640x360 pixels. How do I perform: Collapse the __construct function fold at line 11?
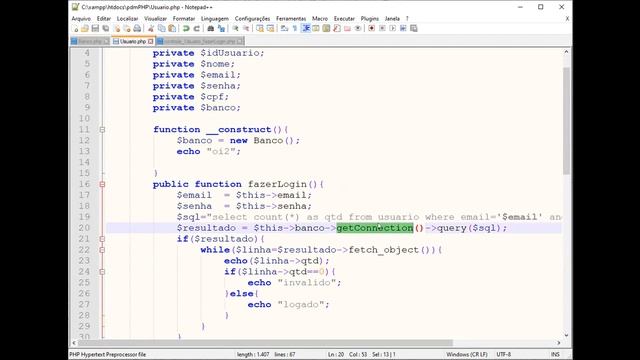pos(102,130)
